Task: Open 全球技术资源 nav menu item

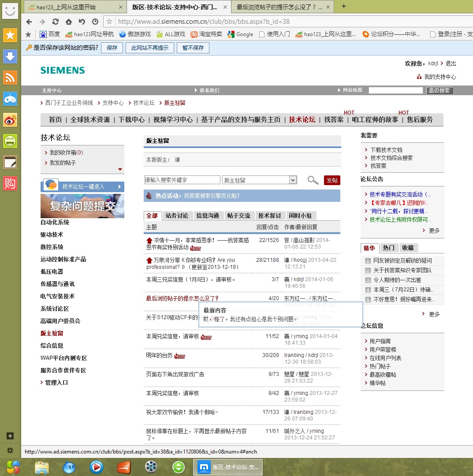Action: (x=90, y=119)
